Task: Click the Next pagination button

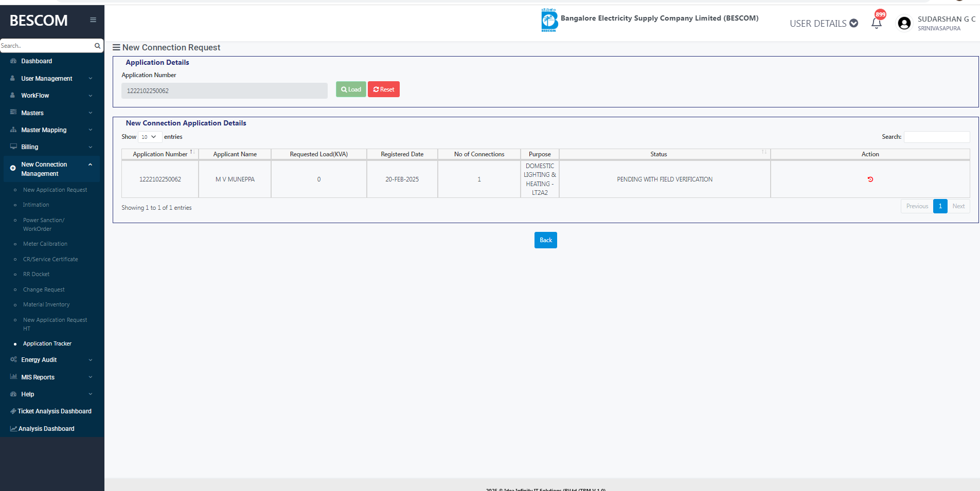Action: (x=958, y=206)
